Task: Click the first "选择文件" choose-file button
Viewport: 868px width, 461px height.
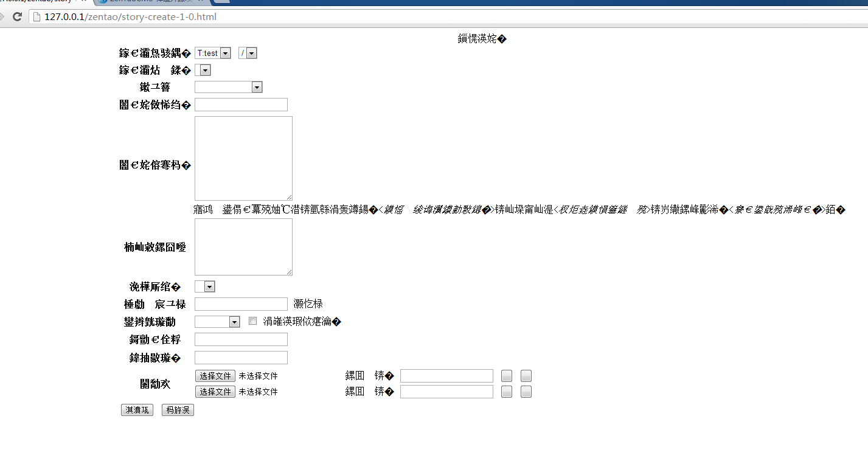Action: (x=215, y=376)
